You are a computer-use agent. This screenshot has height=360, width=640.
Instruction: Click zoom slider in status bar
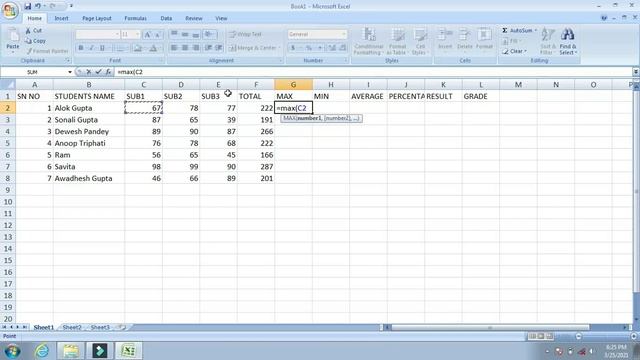click(606, 336)
